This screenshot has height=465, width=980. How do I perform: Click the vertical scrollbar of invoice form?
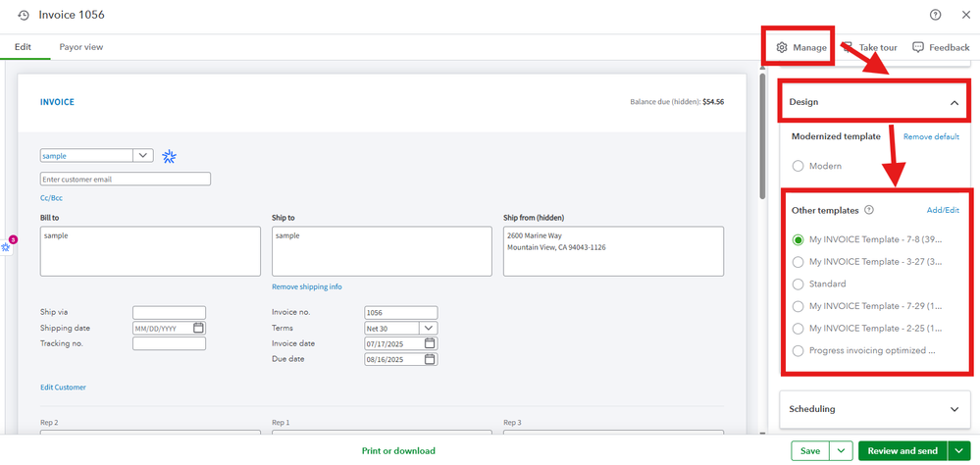[762, 137]
